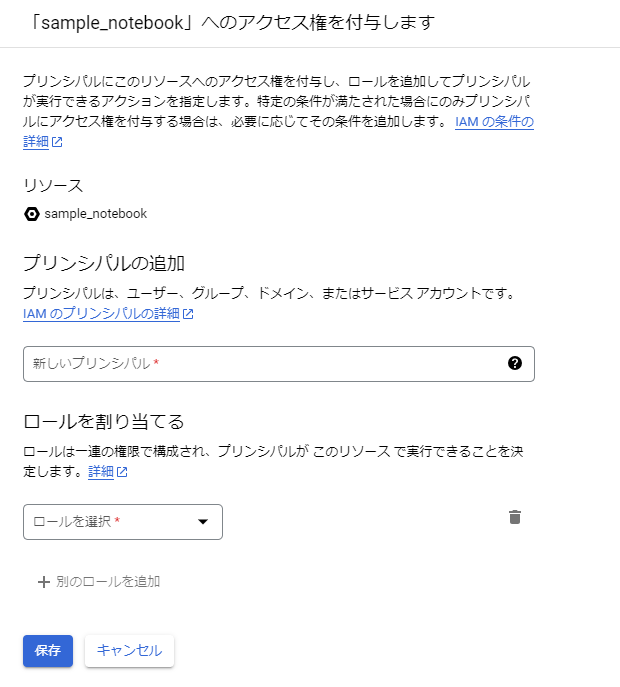This screenshot has height=687, width=620.
Task: Expand the ロールを選択 dropdown arrow
Action: pyautogui.click(x=203, y=521)
